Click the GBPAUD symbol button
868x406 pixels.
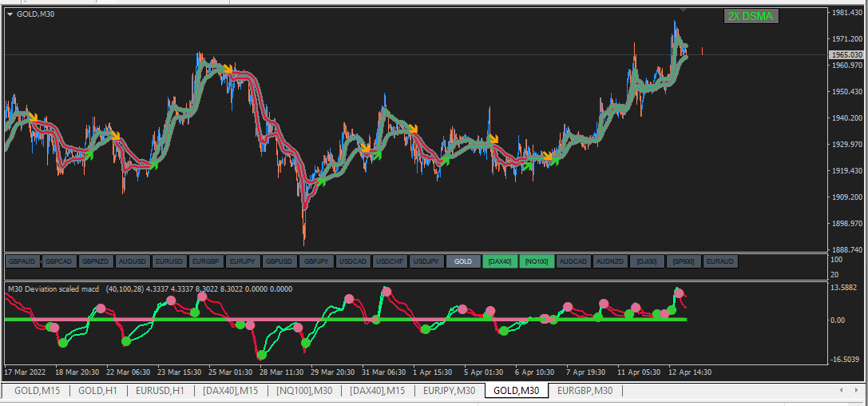(x=22, y=261)
